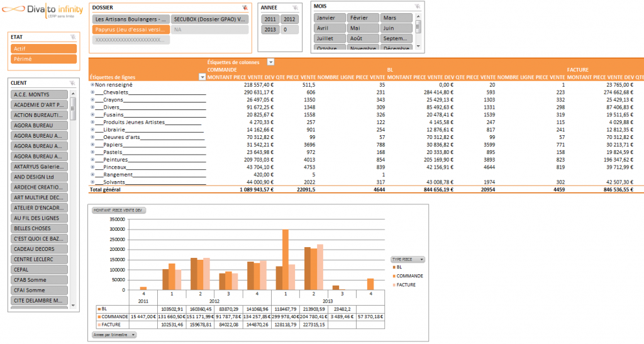The width and height of the screenshot is (644, 344).
Task: Click Total général row label
Action: [x=105, y=190]
